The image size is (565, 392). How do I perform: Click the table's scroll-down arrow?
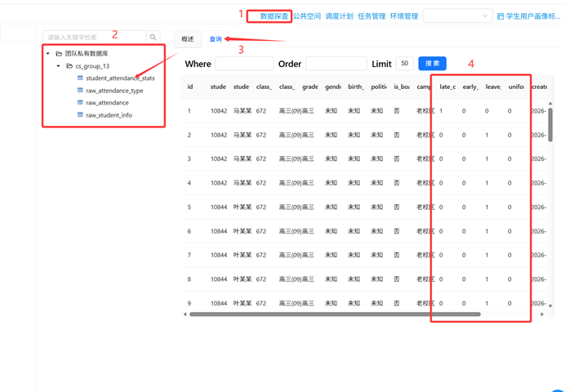pos(550,306)
